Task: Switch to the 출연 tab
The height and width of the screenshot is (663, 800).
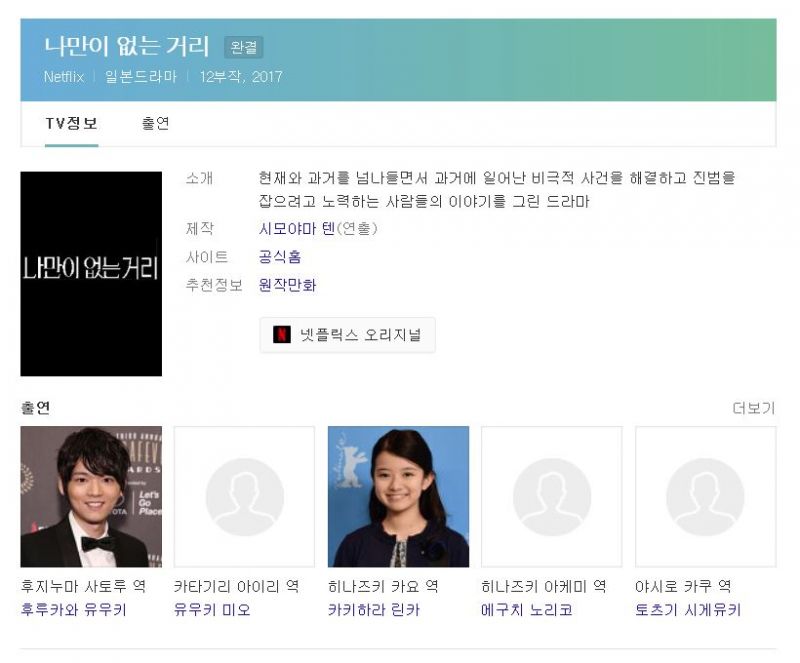Action: (155, 124)
